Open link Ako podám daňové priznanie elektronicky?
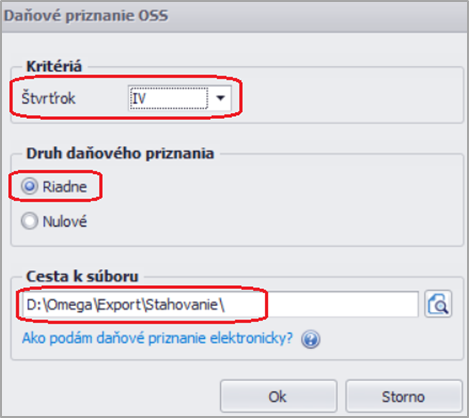This screenshot has height=418, width=469. click(x=157, y=338)
